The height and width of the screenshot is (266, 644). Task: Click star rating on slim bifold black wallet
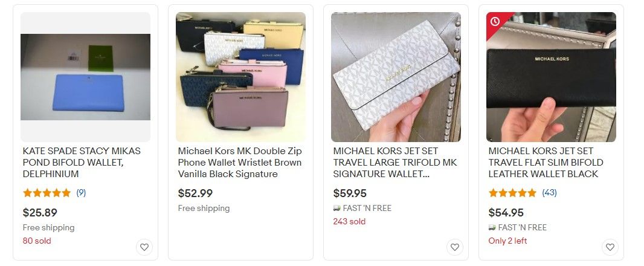click(512, 193)
